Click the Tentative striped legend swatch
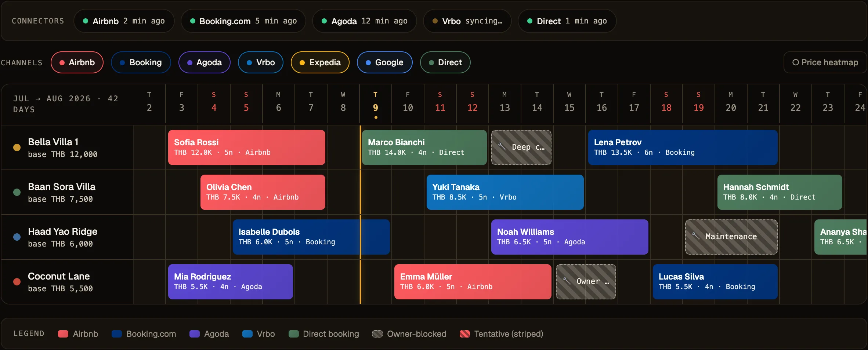 tap(465, 334)
